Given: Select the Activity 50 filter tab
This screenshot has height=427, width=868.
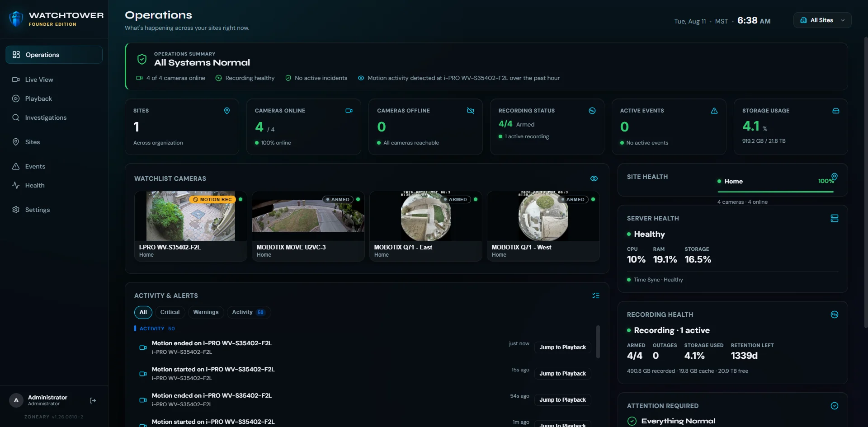Looking at the screenshot, I should click(248, 312).
